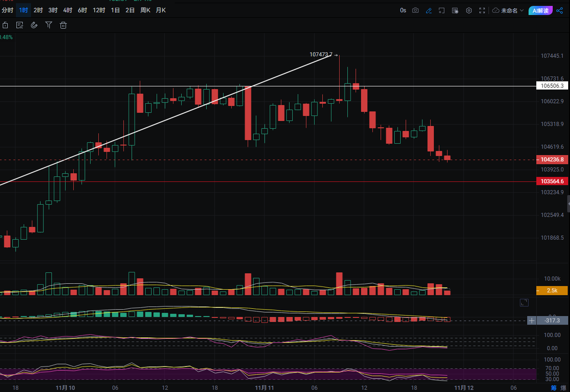Click the add-window icon in top toolbar

[442, 10]
